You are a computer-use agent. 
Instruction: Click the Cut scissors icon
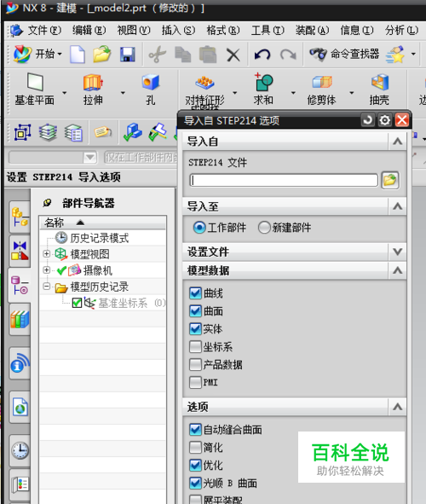(158, 55)
